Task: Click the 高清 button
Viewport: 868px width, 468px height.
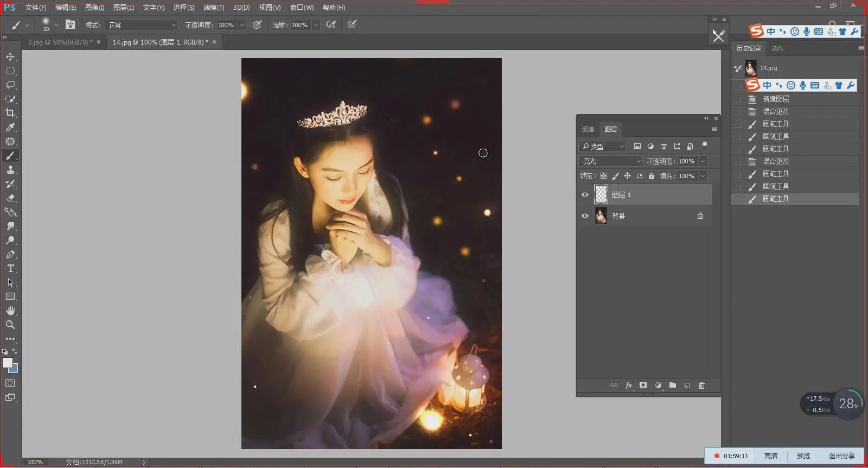Action: click(x=771, y=456)
